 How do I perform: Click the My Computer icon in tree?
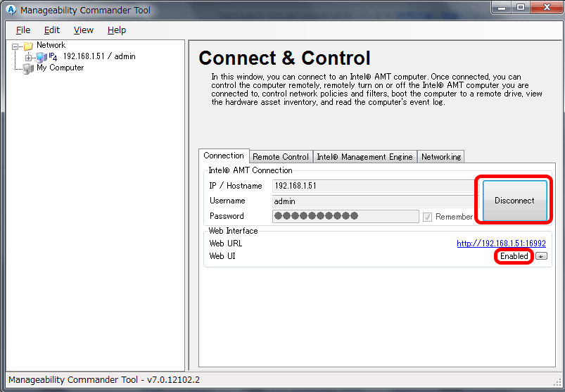point(28,68)
